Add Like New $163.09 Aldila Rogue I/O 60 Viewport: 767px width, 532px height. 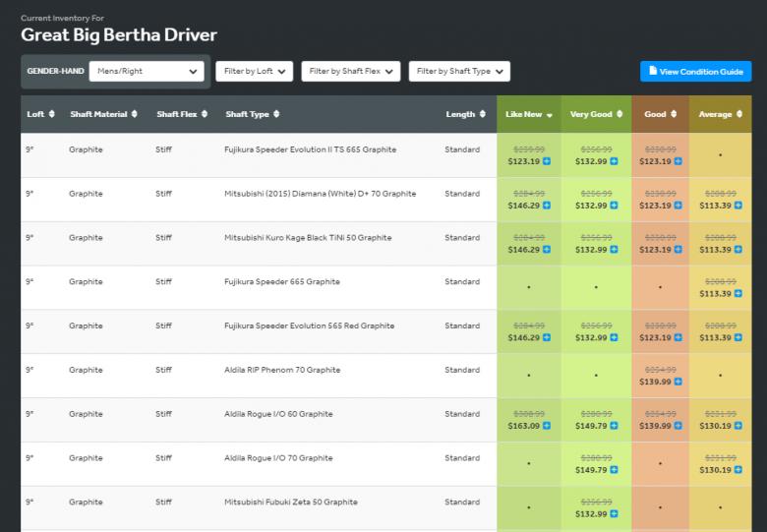point(547,426)
